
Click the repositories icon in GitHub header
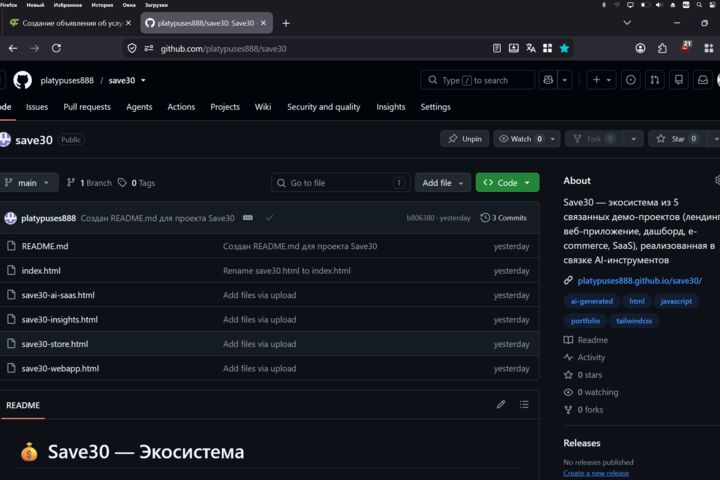point(679,80)
